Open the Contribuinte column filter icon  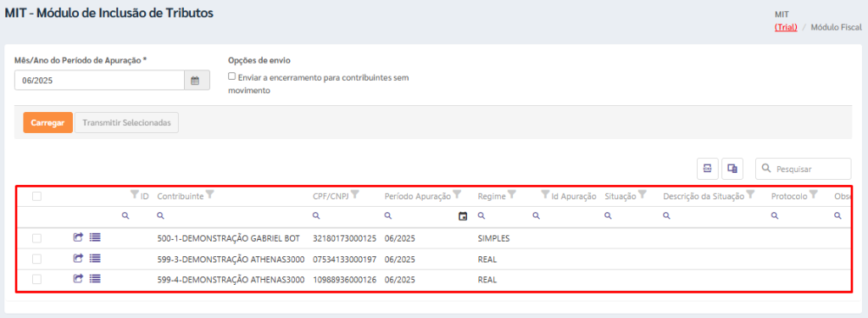point(210,194)
